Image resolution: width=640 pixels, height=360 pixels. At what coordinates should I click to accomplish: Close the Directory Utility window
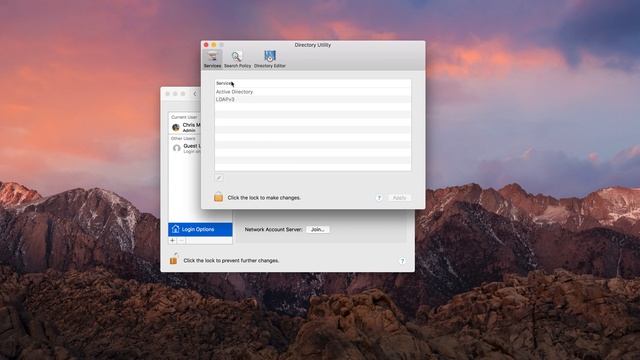point(206,44)
